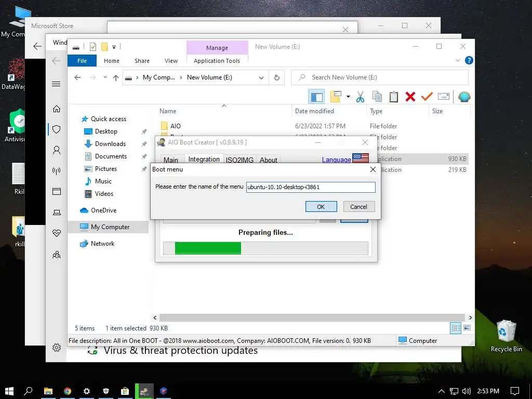
Task: Sort by the Size column header
Action: pyautogui.click(x=437, y=111)
